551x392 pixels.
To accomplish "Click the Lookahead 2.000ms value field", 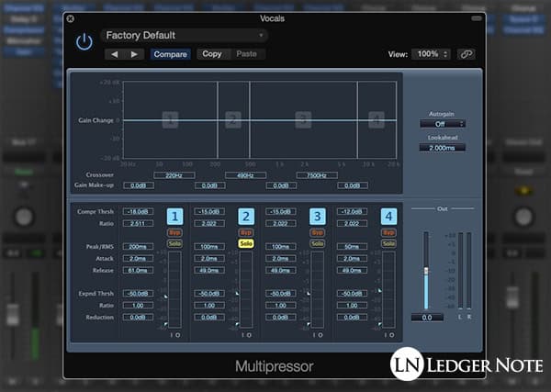I will [443, 147].
